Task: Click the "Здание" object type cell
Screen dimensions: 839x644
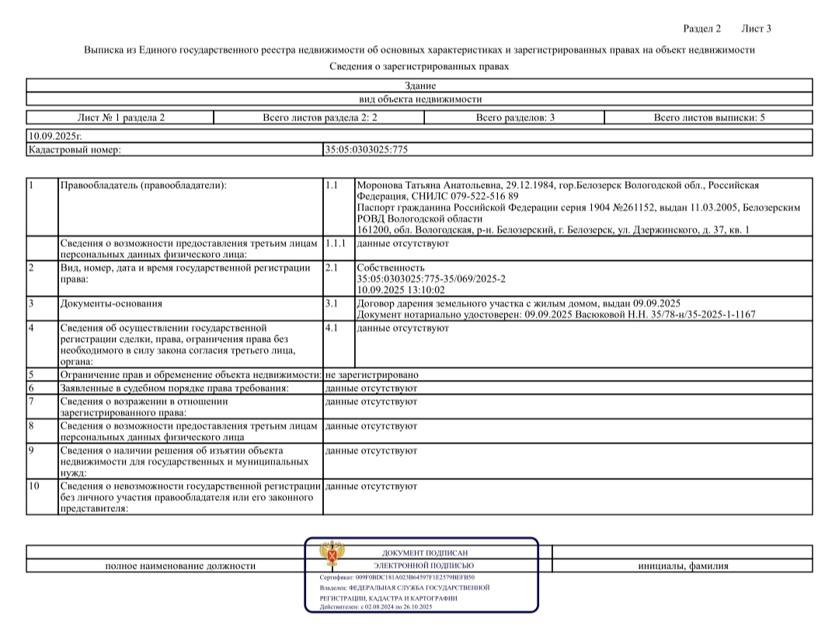Action: [x=419, y=86]
